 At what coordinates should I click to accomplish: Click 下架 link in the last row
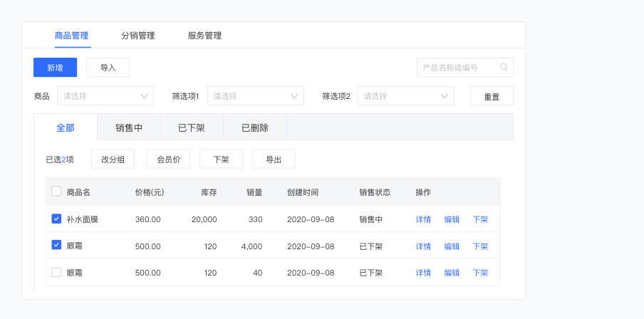(x=480, y=272)
